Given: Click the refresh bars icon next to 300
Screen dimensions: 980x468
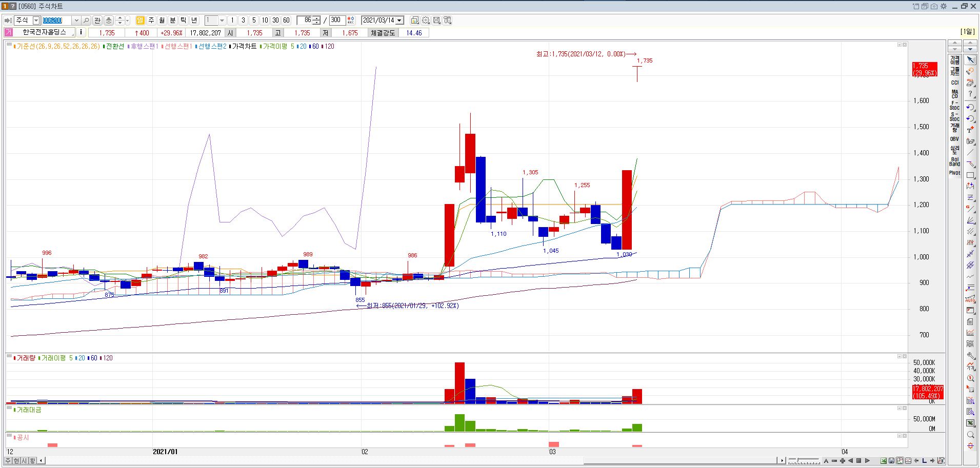Looking at the screenshot, I should click(351, 21).
